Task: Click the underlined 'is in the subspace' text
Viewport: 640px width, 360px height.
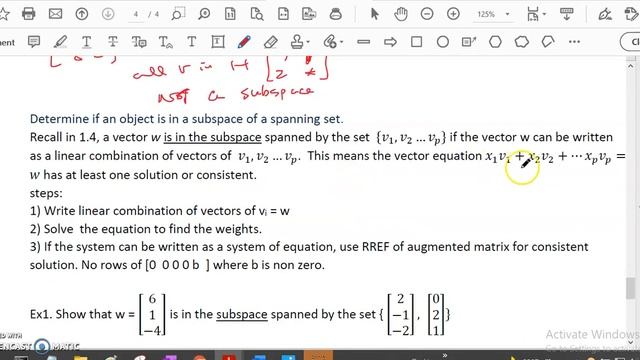Action: click(212, 137)
